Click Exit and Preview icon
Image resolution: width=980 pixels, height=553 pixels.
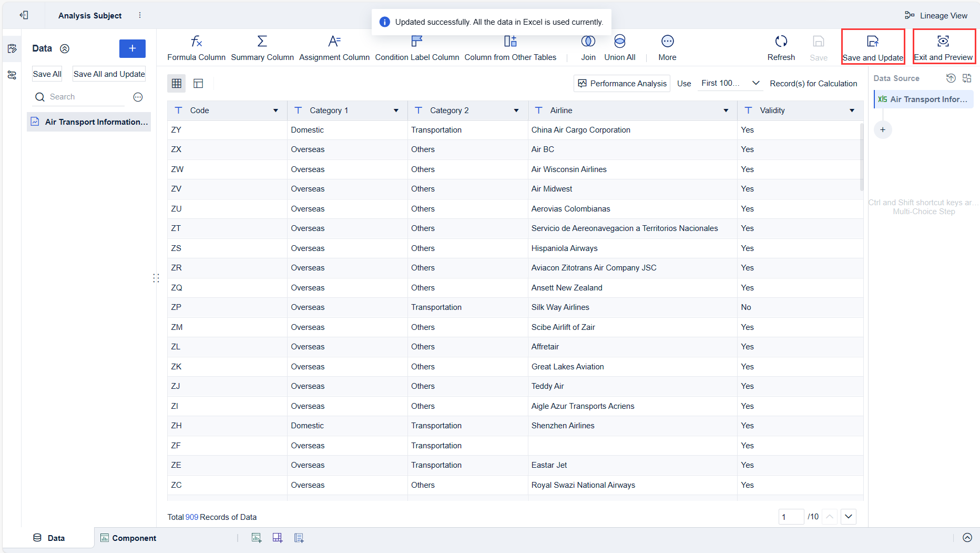[x=943, y=42]
